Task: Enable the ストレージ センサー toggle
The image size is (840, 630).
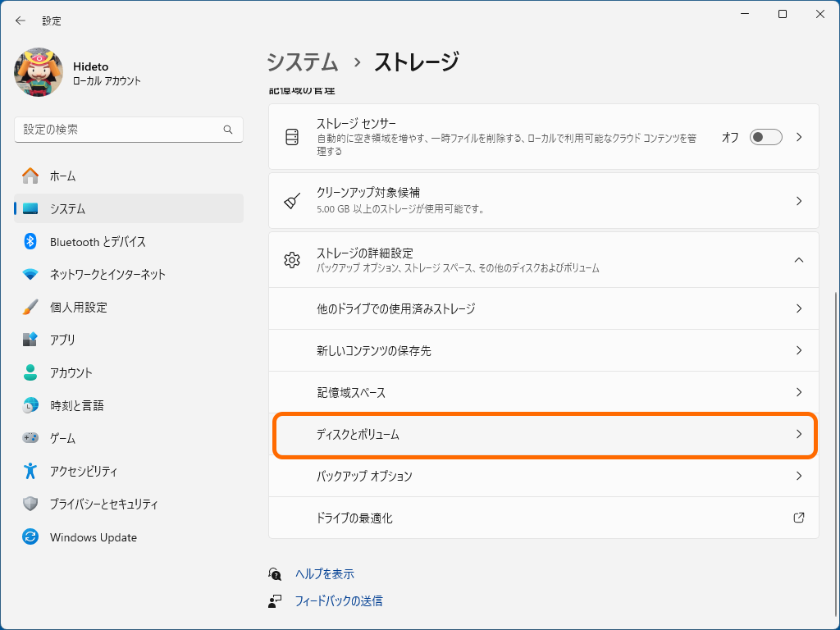Action: coord(765,137)
